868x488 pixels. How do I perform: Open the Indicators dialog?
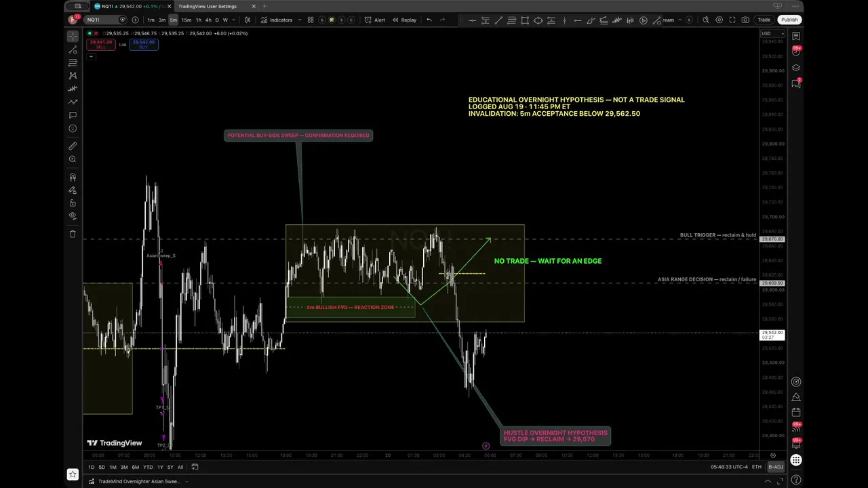277,20
